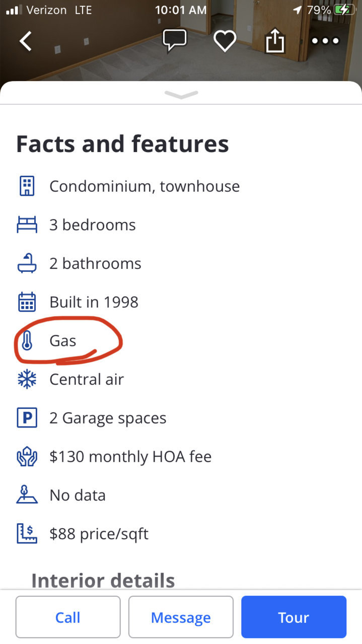Tap the blue Tour button
The width and height of the screenshot is (362, 644).
pyautogui.click(x=294, y=617)
